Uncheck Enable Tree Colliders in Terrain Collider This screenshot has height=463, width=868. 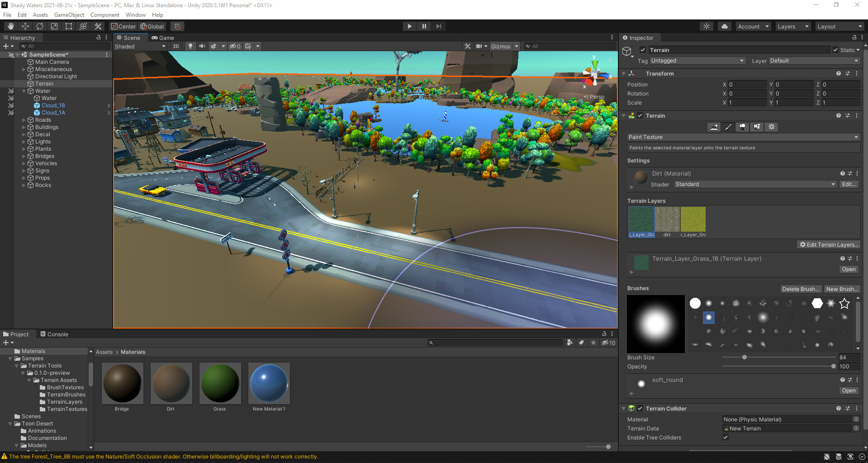726,437
